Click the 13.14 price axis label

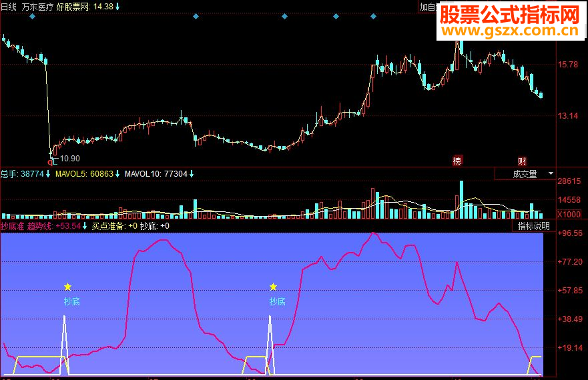coord(568,116)
